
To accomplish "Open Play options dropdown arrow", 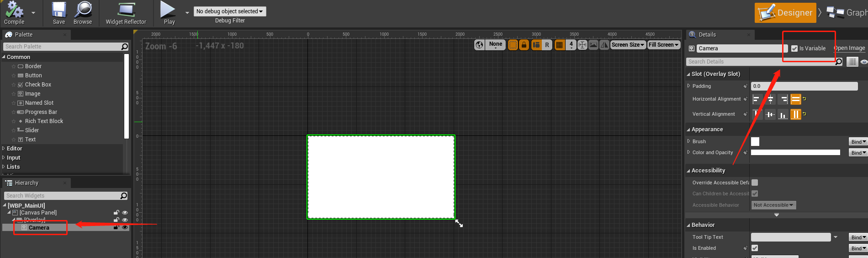I will [x=187, y=13].
